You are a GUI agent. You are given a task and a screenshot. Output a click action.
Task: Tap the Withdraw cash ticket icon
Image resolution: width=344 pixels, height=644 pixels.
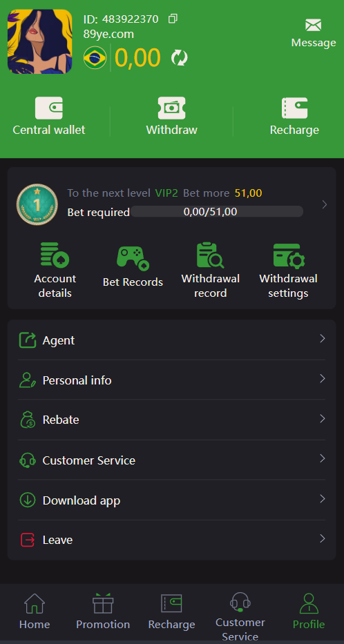[172, 108]
